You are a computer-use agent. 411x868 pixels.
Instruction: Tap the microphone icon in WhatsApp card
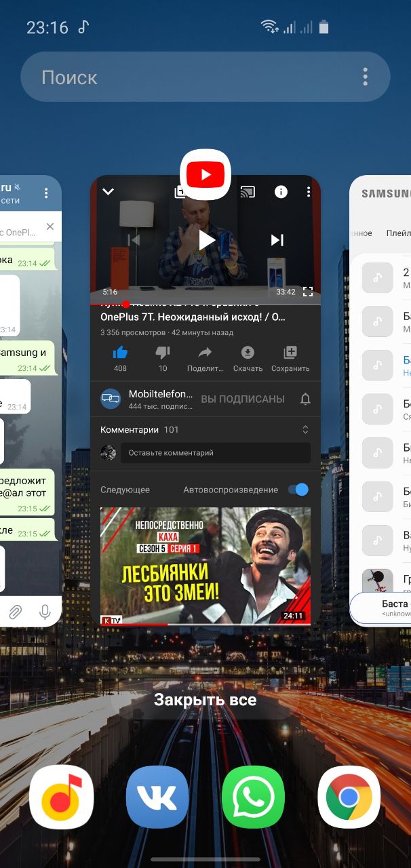[45, 612]
